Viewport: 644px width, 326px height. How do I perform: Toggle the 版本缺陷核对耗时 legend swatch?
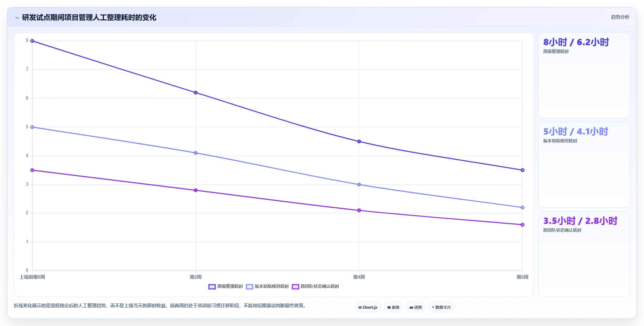[250, 286]
